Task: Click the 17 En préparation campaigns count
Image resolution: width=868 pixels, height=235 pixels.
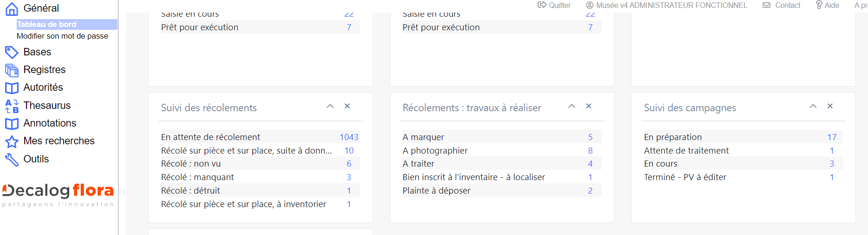Action: click(x=832, y=137)
